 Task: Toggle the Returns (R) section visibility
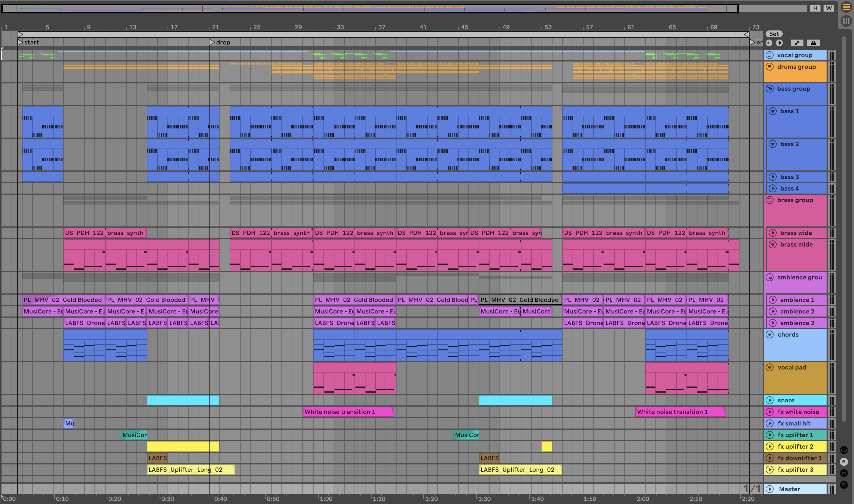point(844,462)
